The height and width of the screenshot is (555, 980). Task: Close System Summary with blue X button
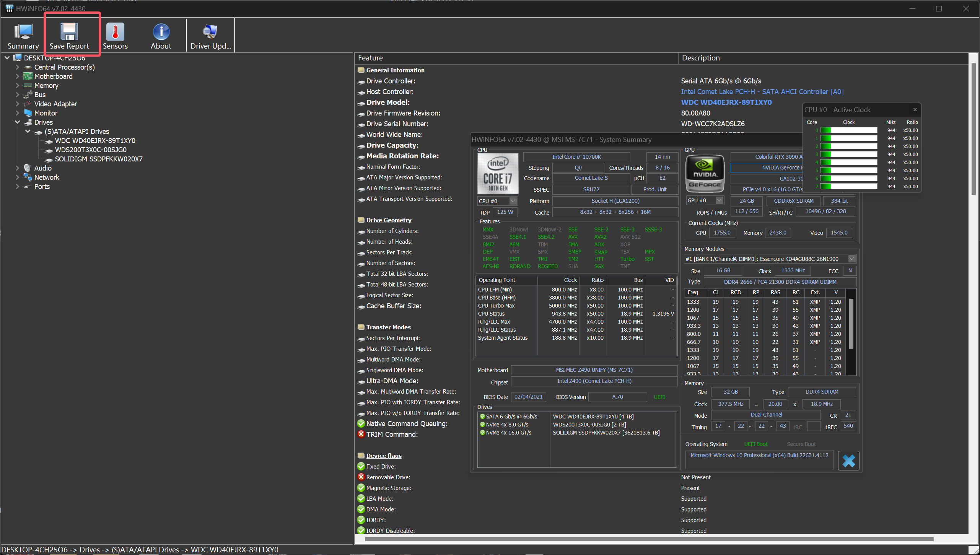click(x=848, y=461)
